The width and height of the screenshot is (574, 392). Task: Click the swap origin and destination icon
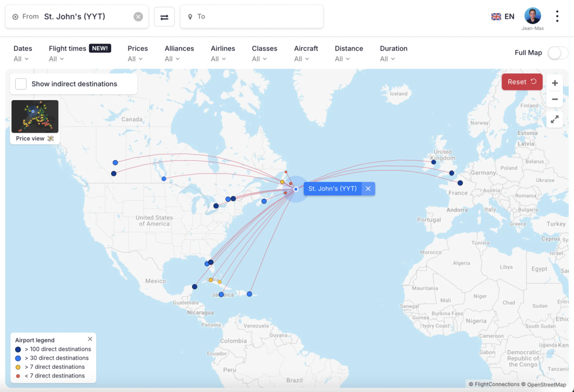coord(164,17)
